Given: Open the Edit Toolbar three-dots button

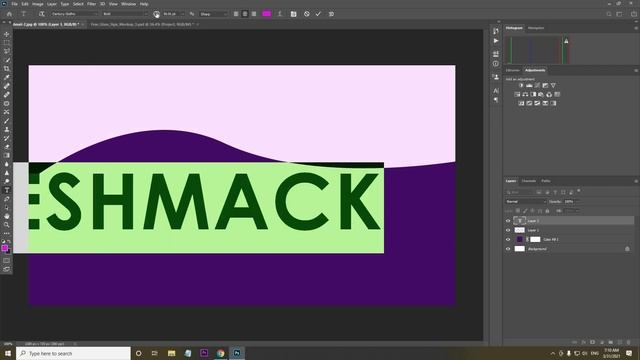Looking at the screenshot, I should [x=7, y=233].
